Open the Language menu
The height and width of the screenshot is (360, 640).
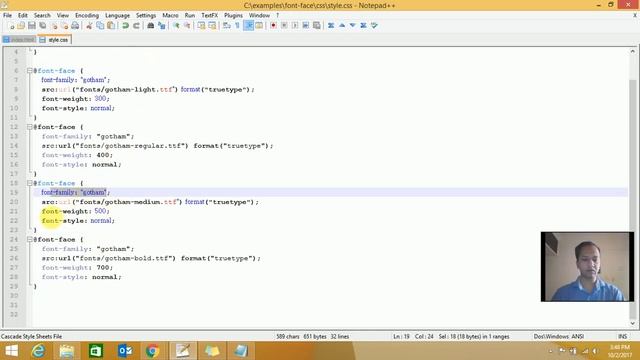tap(117, 16)
